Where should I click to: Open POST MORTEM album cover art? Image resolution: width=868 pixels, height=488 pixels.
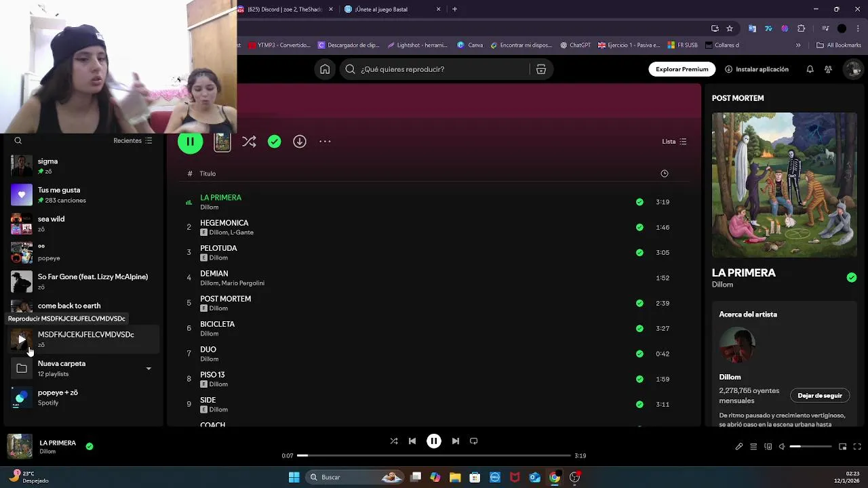[x=784, y=184]
